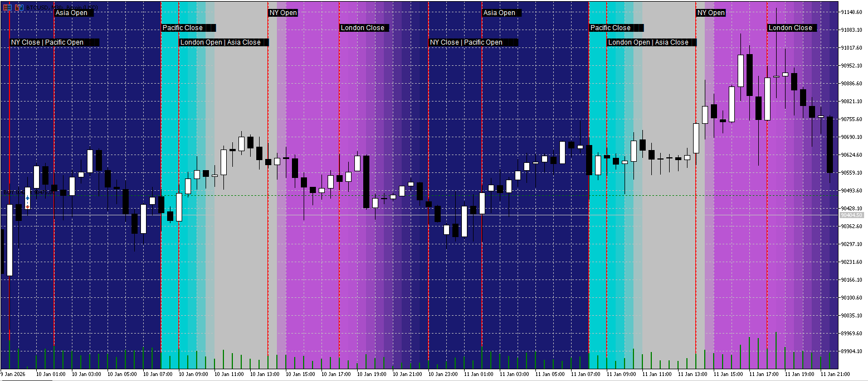Screen dimensions: 868x381
Task: Click the NY Open session label
Action: click(x=284, y=12)
